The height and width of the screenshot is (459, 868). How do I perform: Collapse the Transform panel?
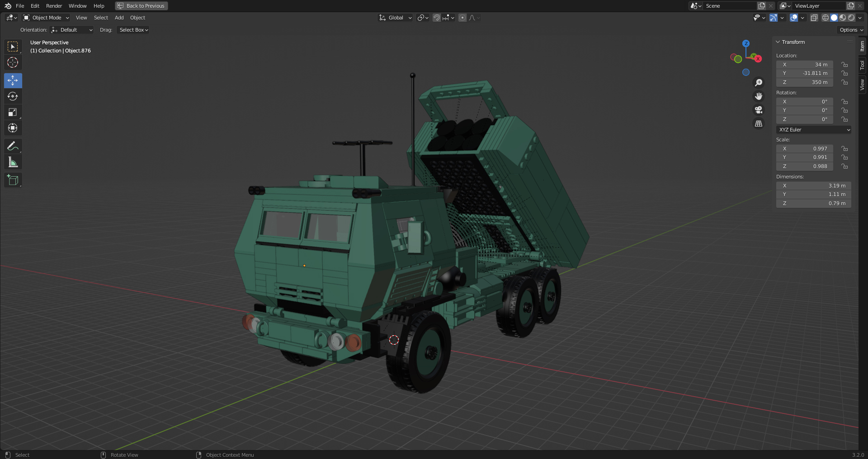(x=778, y=42)
